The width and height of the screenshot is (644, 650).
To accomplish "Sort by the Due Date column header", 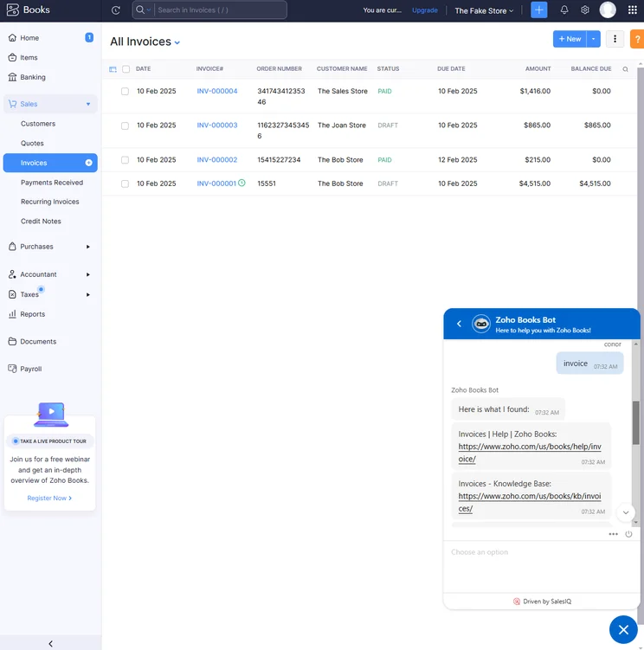I will [451, 69].
